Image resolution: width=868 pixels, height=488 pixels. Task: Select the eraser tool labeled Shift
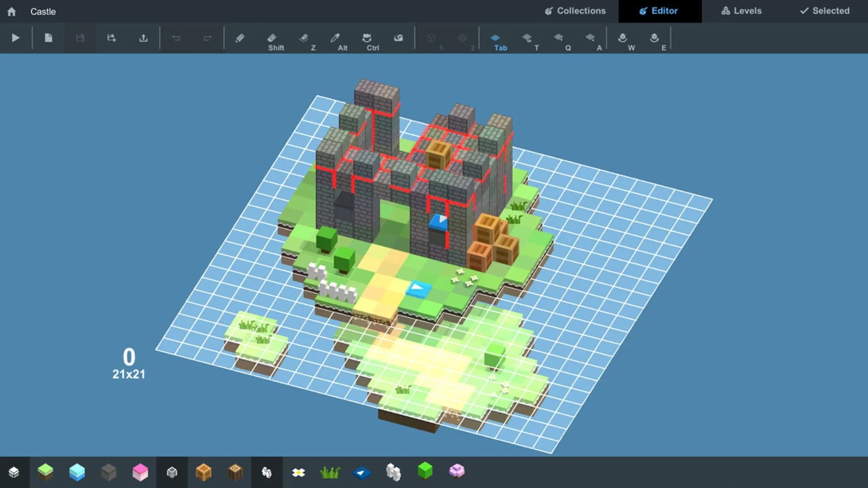pos(272,38)
